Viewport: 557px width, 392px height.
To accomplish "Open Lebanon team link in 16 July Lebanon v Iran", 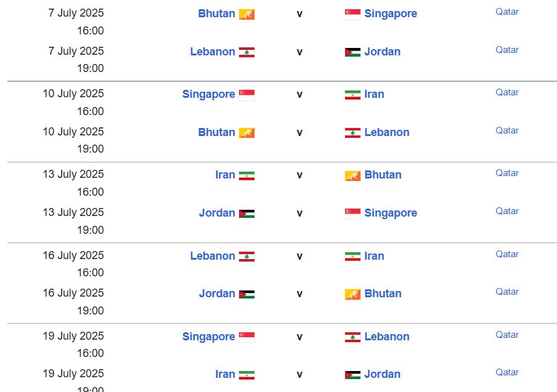I will click(x=213, y=256).
